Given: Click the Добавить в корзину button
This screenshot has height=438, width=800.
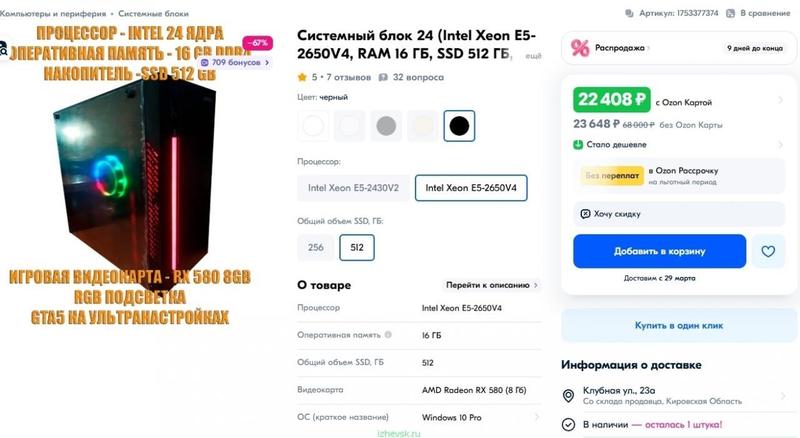Looking at the screenshot, I should (659, 251).
